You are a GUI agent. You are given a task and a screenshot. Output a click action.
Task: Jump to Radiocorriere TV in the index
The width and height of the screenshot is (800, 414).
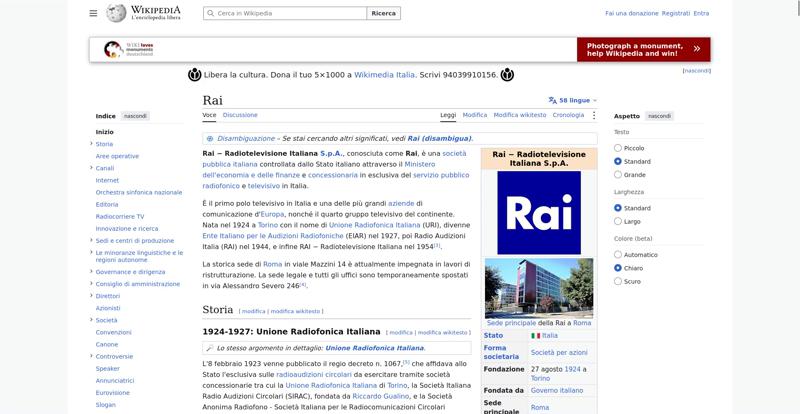(x=120, y=216)
